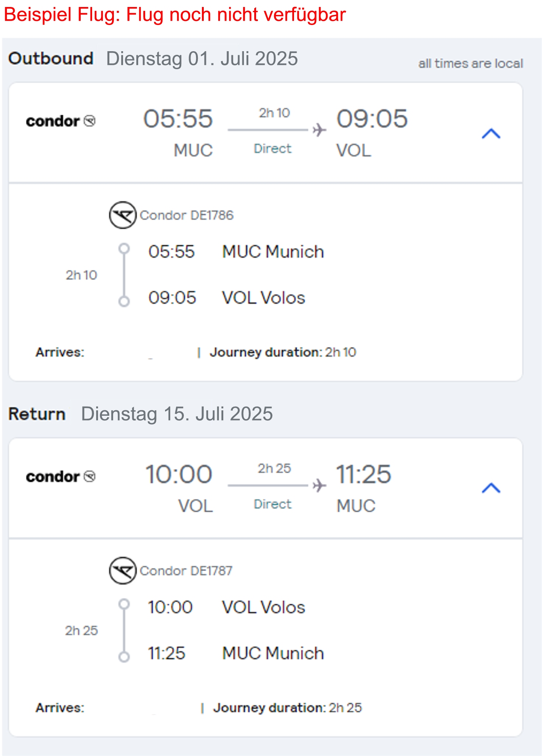Viewport: 542px width, 756px height.
Task: Click the Return section heading
Action: point(37,414)
